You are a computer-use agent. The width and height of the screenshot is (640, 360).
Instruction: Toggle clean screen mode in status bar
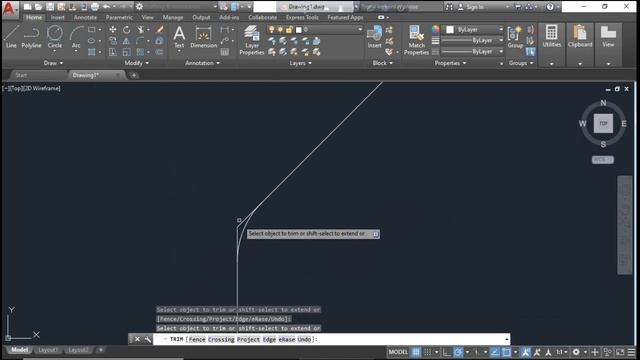click(620, 352)
